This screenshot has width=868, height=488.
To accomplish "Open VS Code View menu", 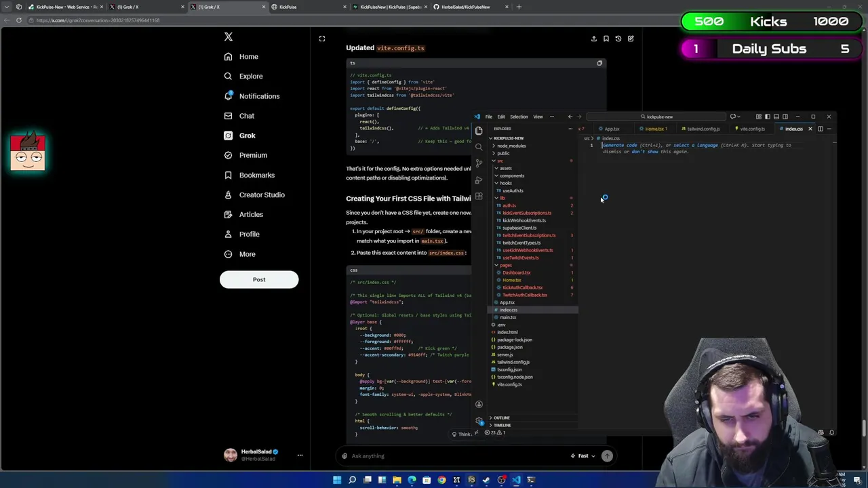I will coord(538,117).
